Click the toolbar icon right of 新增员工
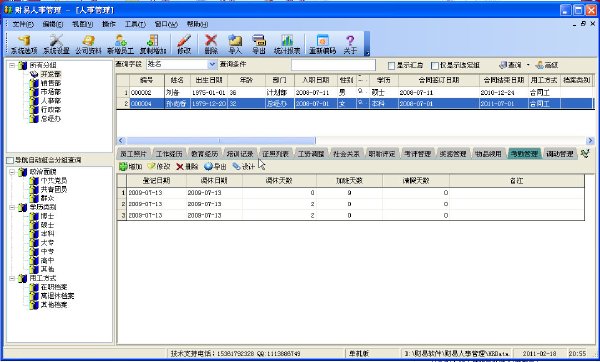The width and height of the screenshot is (600, 362). tap(153, 44)
